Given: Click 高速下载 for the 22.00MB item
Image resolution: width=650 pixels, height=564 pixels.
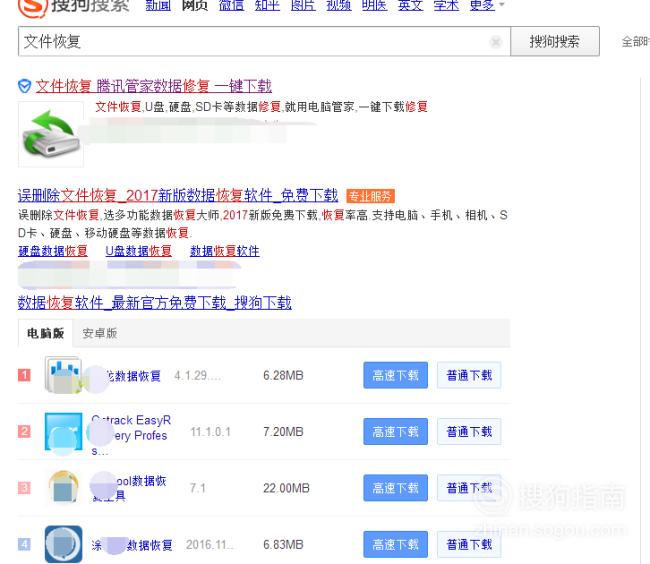Looking at the screenshot, I should pyautogui.click(x=395, y=488).
